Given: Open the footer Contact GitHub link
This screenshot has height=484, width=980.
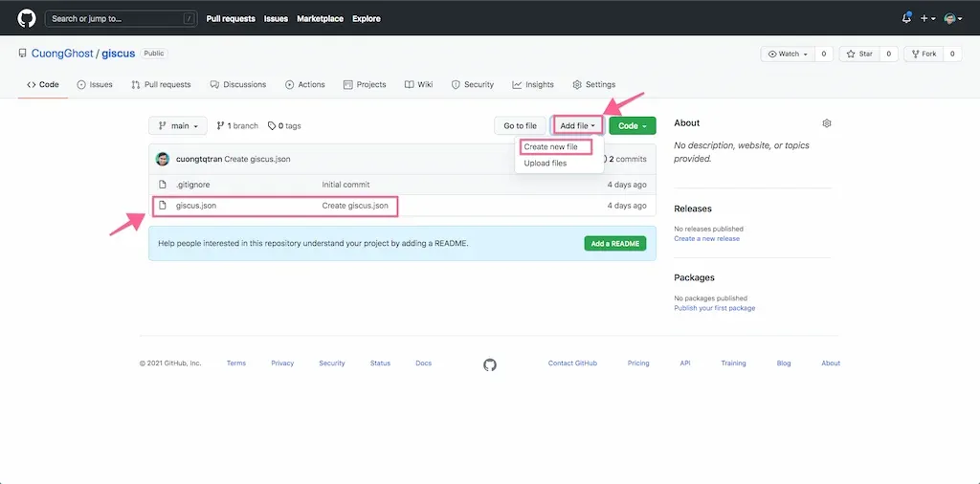Looking at the screenshot, I should 572,363.
